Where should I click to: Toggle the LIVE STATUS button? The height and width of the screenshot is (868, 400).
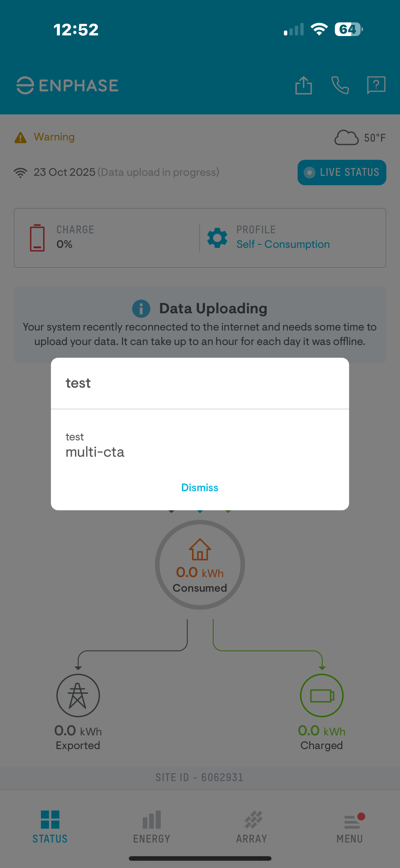pyautogui.click(x=342, y=173)
